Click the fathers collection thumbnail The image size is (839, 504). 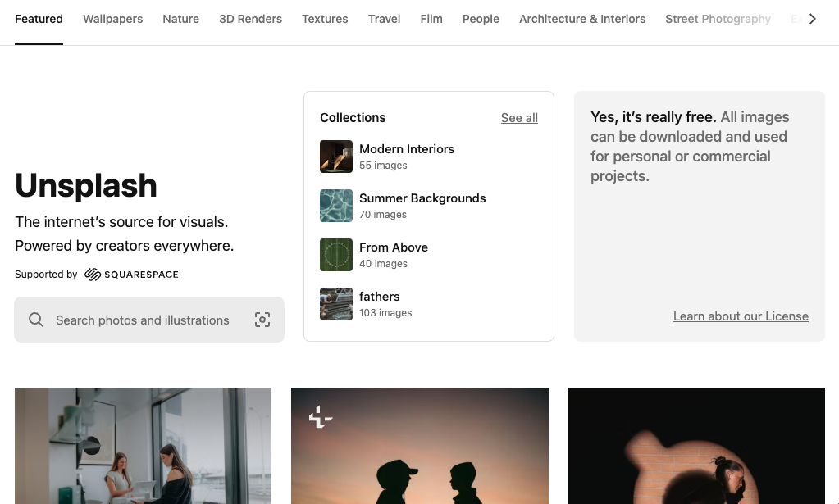[x=336, y=304]
